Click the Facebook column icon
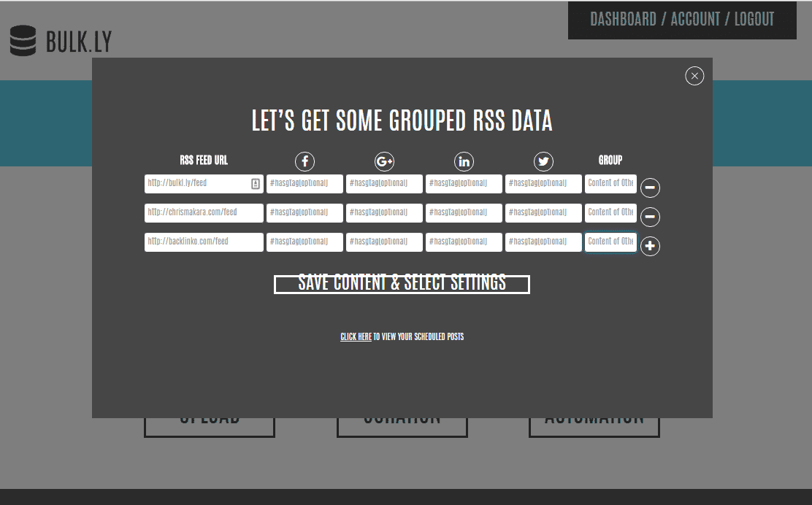The height and width of the screenshot is (505, 812). 304,161
